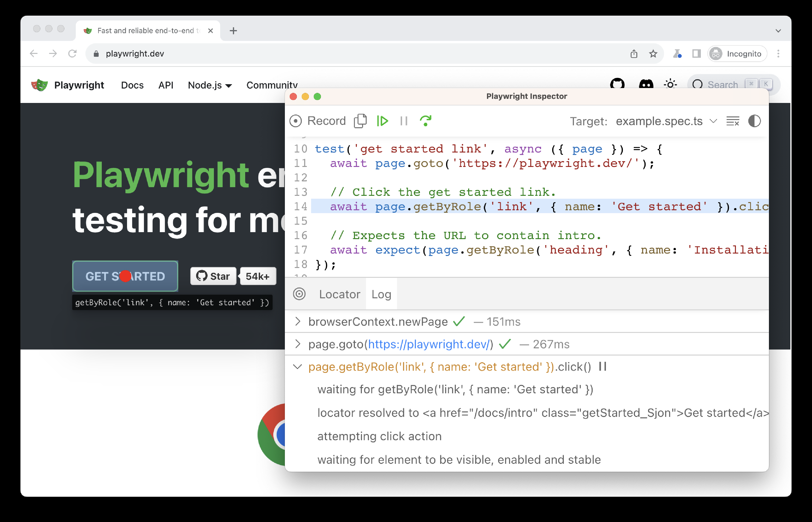Open the https://playwright.dev/ link in log
The image size is (812, 522).
tap(429, 344)
